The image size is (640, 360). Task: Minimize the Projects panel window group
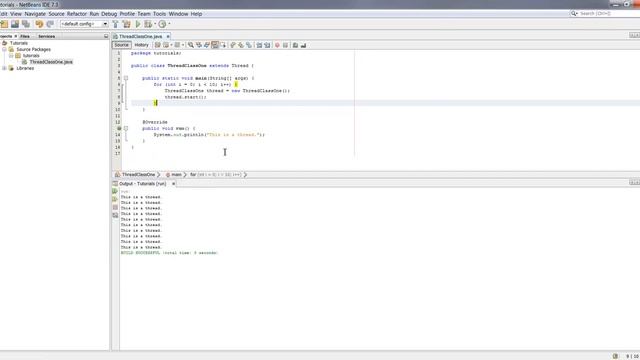click(106, 36)
